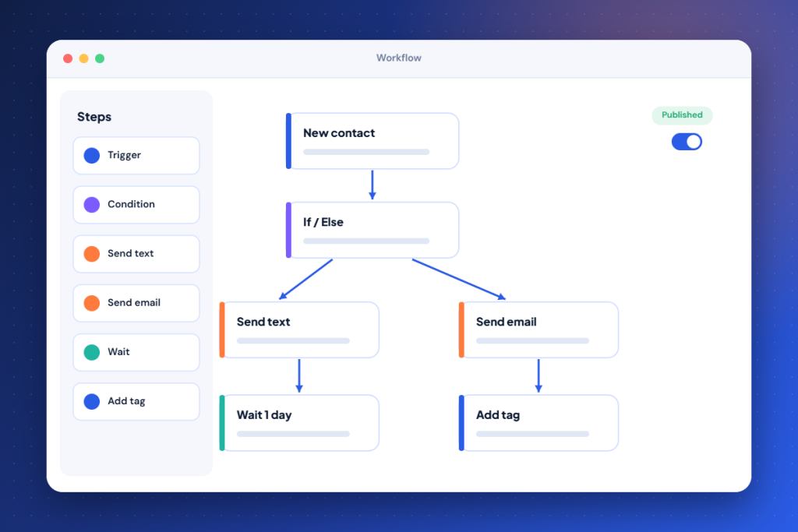Minimize the window with yellow button
This screenshot has width=798, height=532.
[x=84, y=58]
